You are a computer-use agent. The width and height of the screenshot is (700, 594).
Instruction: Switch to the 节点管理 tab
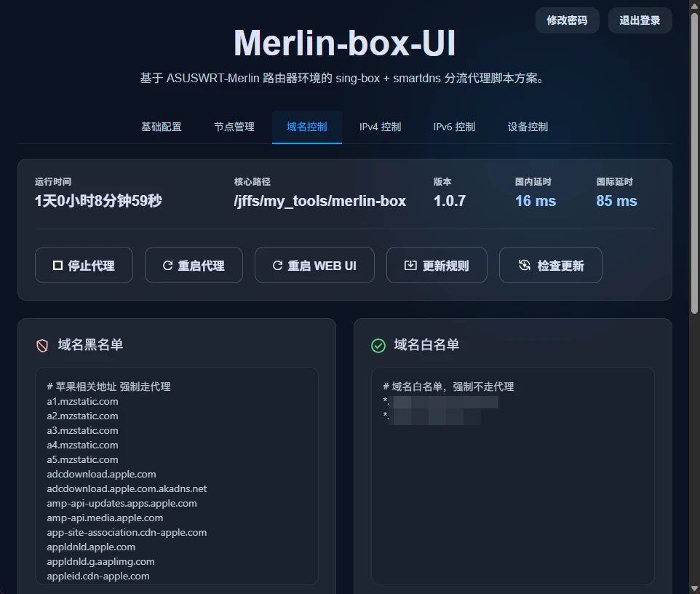point(234,127)
